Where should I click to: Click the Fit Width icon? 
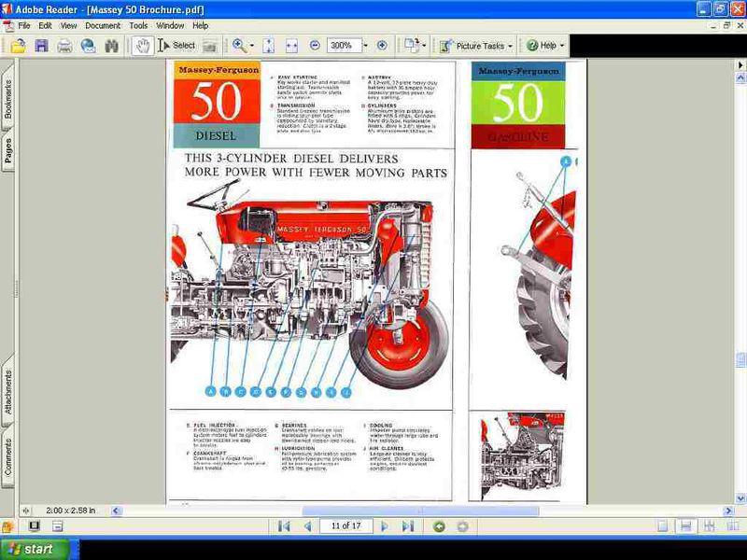[291, 45]
